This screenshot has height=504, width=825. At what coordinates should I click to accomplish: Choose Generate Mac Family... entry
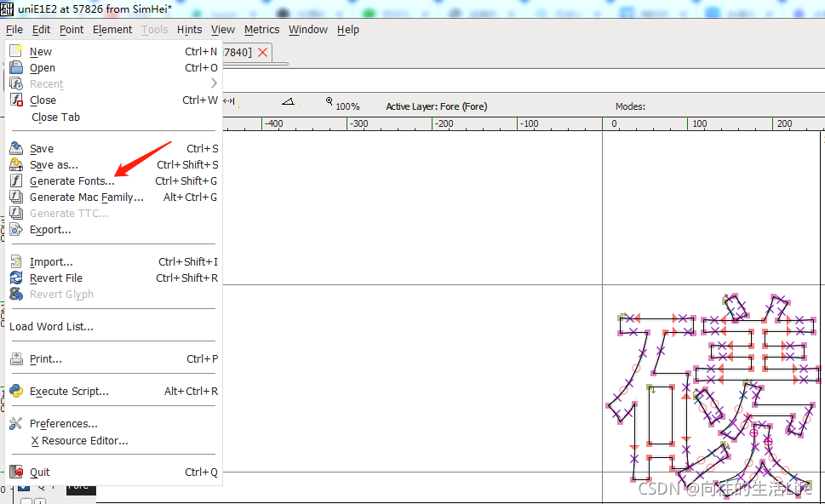coord(113,198)
